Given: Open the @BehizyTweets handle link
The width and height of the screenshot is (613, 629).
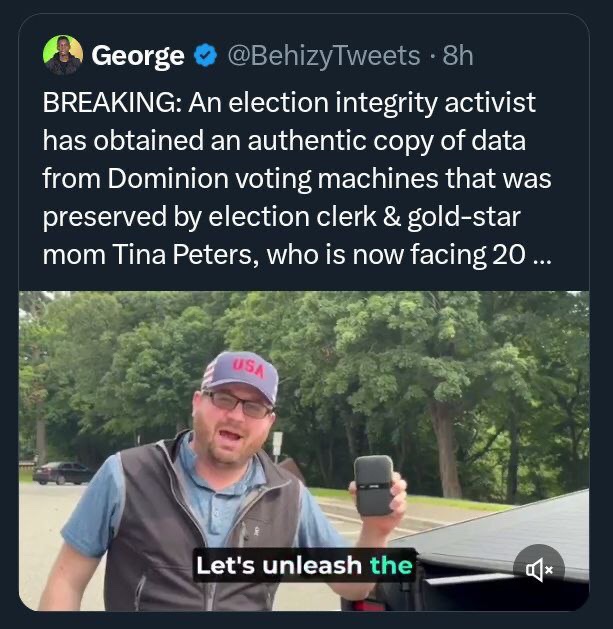Looking at the screenshot, I should tap(324, 56).
